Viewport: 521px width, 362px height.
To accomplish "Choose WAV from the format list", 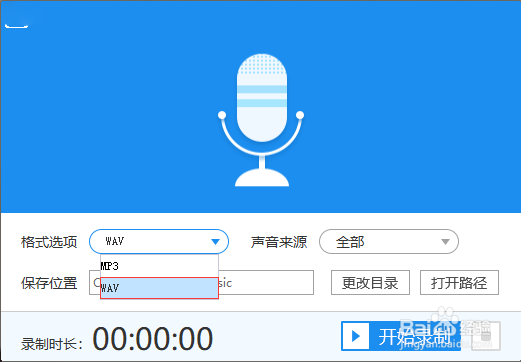I will point(159,288).
